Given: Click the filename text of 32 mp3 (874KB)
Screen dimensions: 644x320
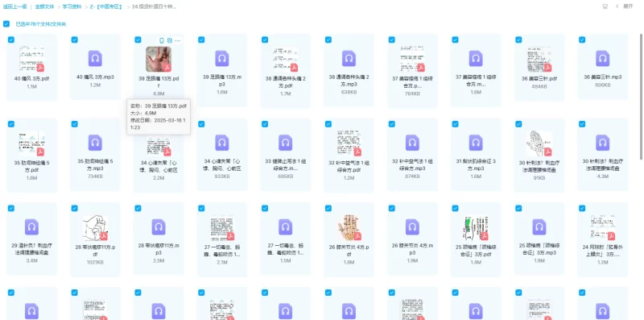Looking at the screenshot, I should click(x=412, y=165).
